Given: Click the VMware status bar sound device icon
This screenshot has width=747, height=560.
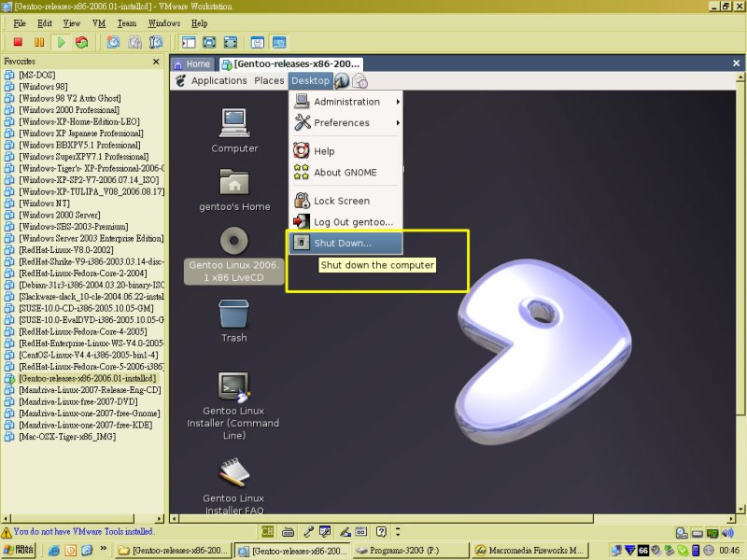Looking at the screenshot, I should 727,533.
